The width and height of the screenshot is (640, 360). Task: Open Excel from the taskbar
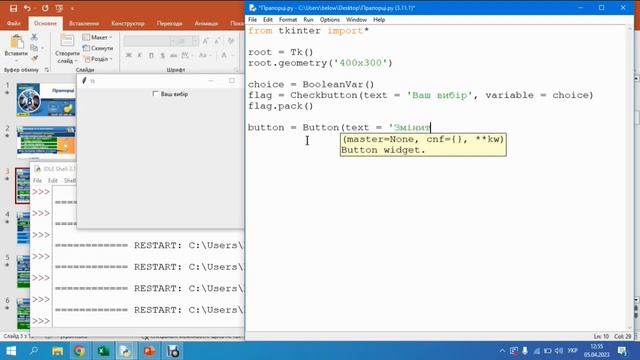point(103,351)
